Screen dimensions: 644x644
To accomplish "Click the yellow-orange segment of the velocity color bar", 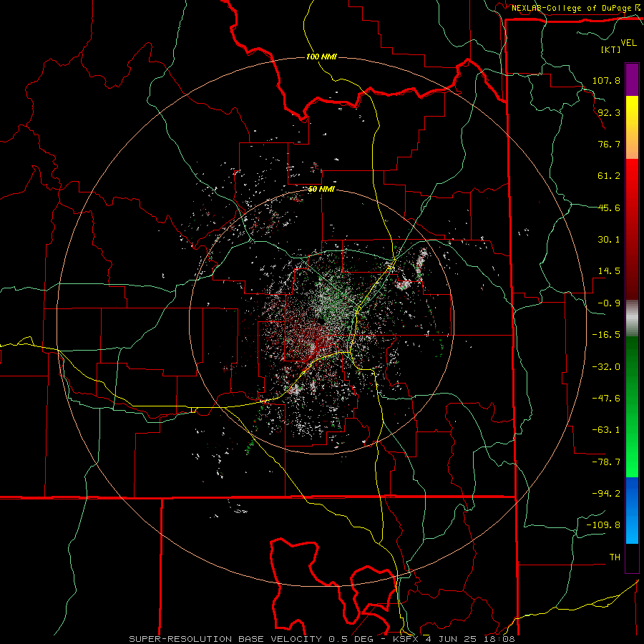I will [x=632, y=127].
